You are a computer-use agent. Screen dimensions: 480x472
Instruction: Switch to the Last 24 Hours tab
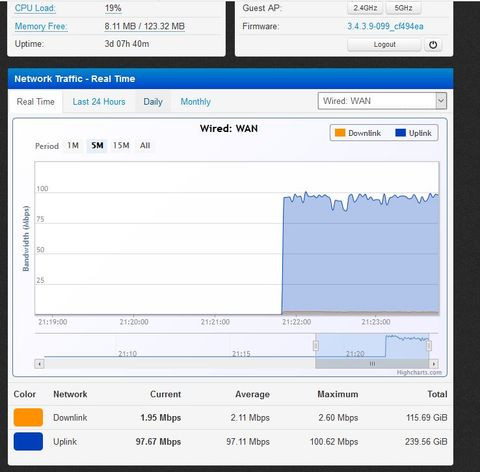click(99, 102)
